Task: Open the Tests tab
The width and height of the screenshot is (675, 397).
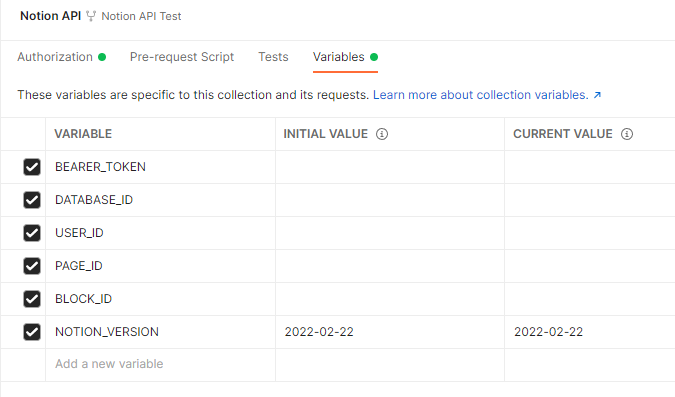Action: pos(273,57)
